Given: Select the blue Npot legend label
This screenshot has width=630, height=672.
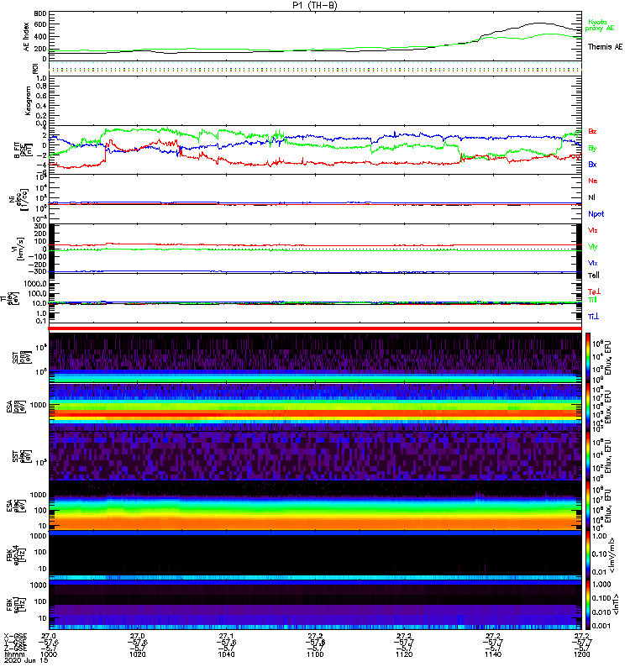Looking at the screenshot, I should [596, 214].
